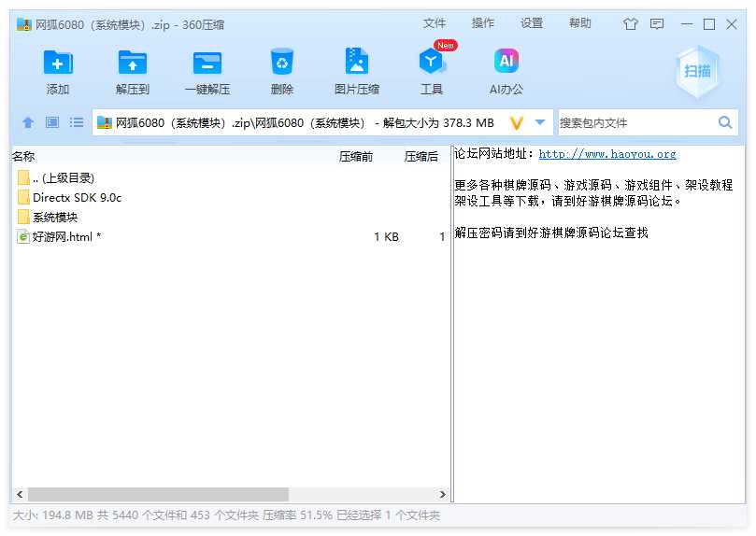The image size is (756, 536).
Task: Click the zip icon in the path bar
Action: pyautogui.click(x=104, y=123)
